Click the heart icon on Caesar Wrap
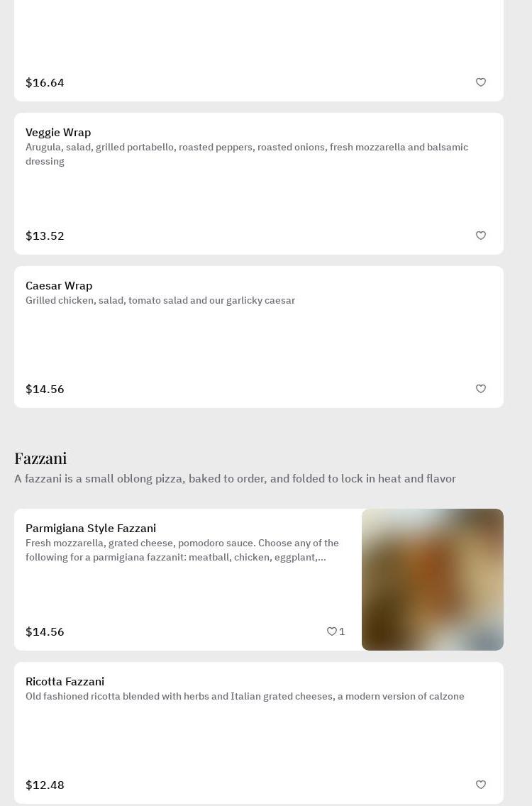The height and width of the screenshot is (806, 532). coord(481,389)
